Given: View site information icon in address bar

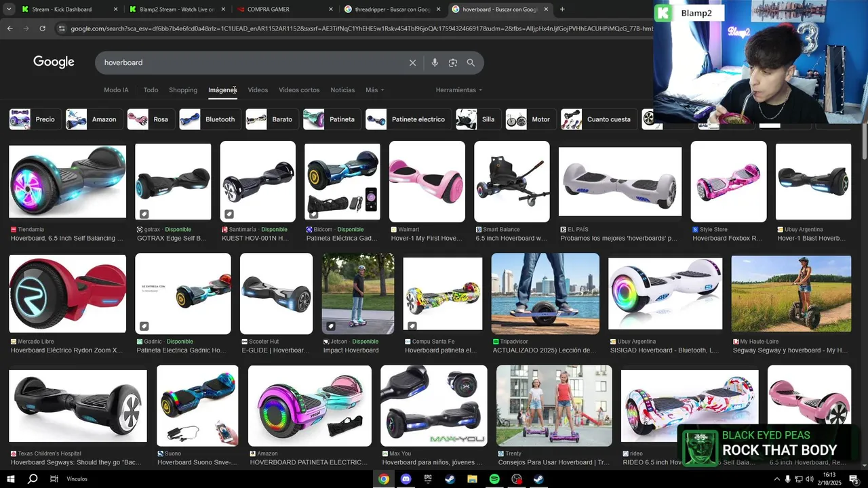Looking at the screenshot, I should [x=62, y=28].
